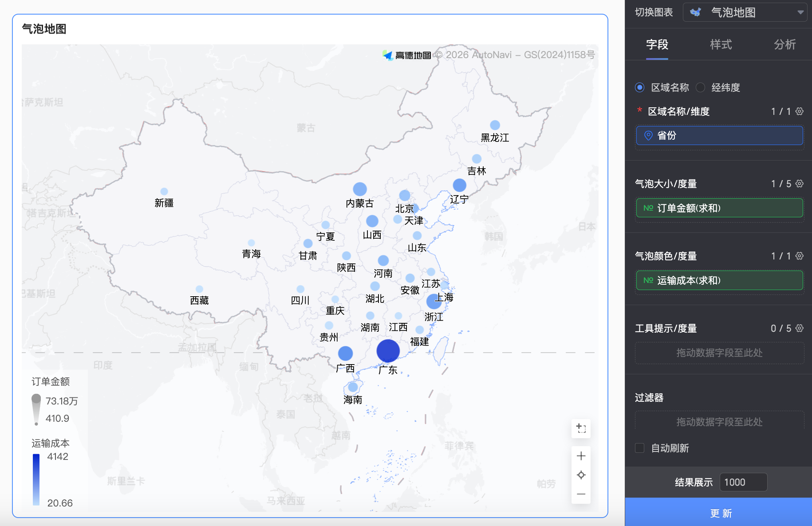Click the 广东 bubble on the map
This screenshot has width=812, height=526.
click(388, 351)
